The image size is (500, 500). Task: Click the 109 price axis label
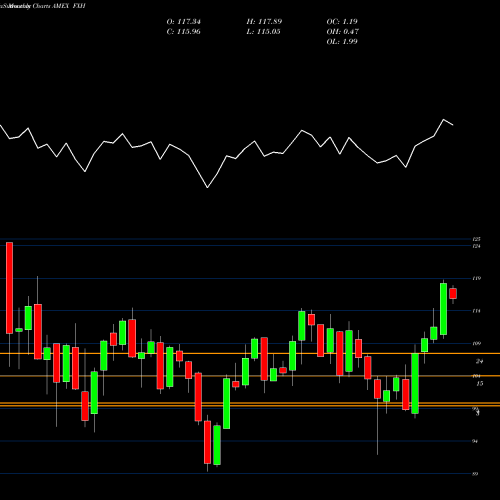tap(476, 343)
